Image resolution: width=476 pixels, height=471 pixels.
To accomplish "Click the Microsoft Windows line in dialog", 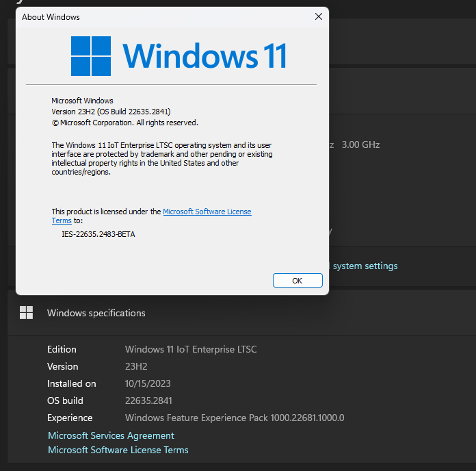I will pos(82,101).
